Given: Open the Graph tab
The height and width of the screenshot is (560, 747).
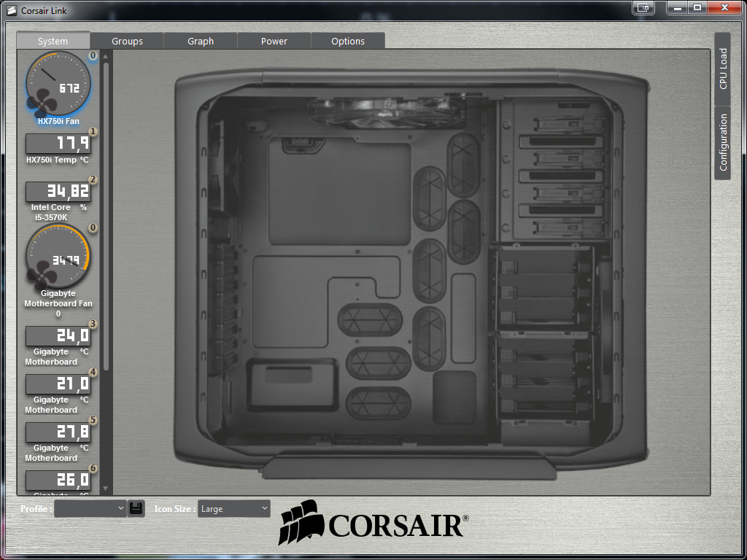Looking at the screenshot, I should point(201,41).
